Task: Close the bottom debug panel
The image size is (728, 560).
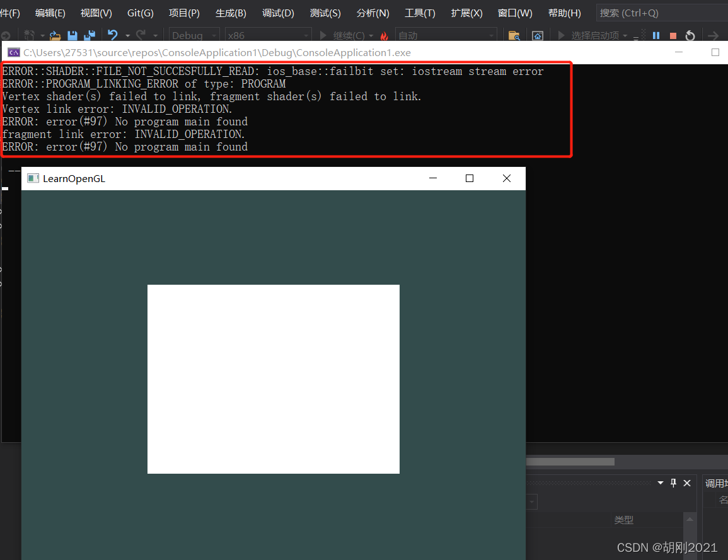Action: click(687, 483)
